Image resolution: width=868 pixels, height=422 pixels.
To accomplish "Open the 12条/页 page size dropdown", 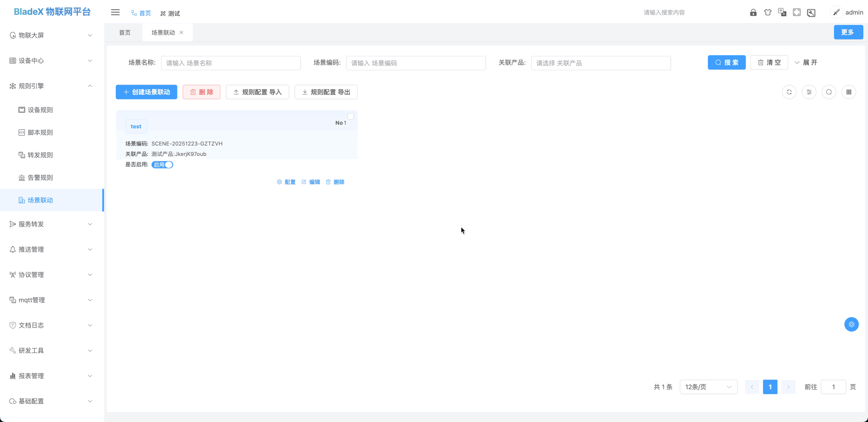I will tap(708, 387).
